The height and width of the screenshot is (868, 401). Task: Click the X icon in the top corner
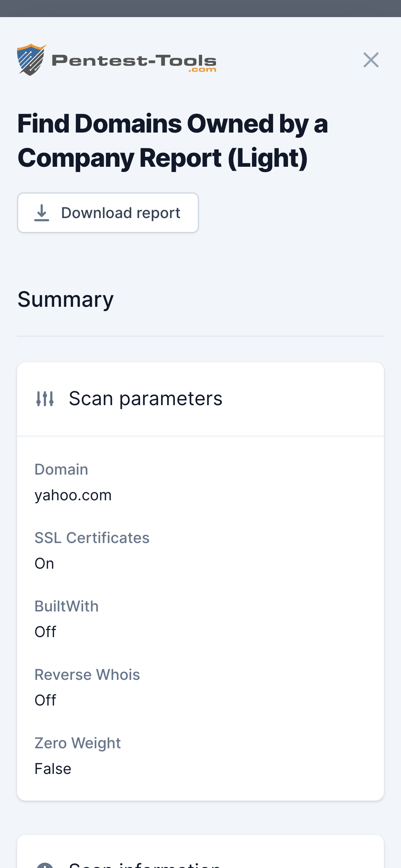point(371,60)
